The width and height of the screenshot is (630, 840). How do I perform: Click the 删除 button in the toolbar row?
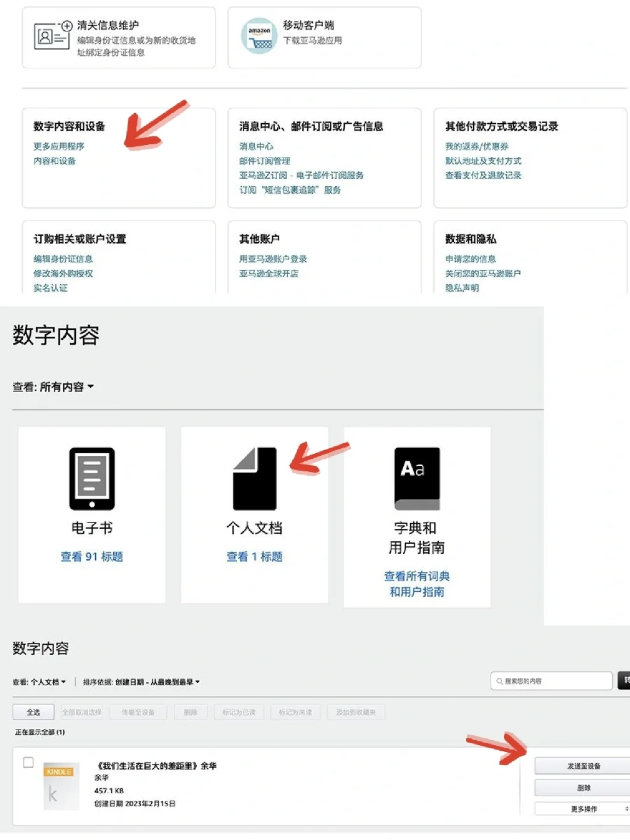[x=190, y=712]
